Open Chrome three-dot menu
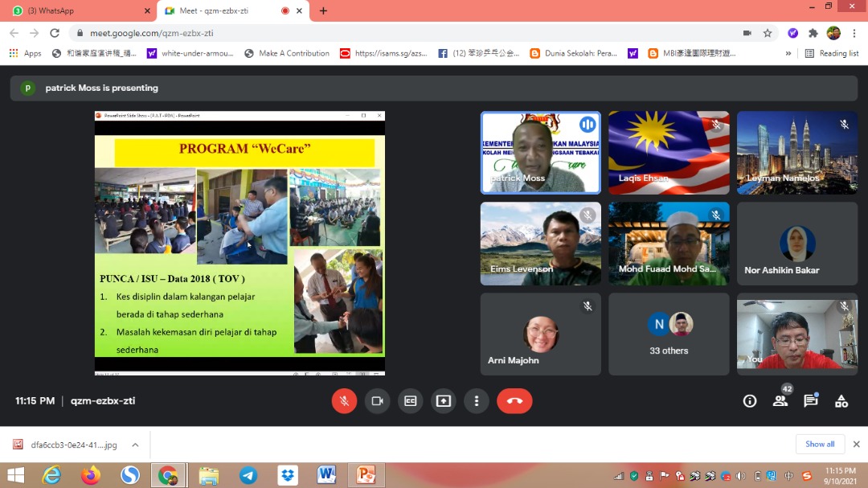868x488 pixels. (x=854, y=33)
